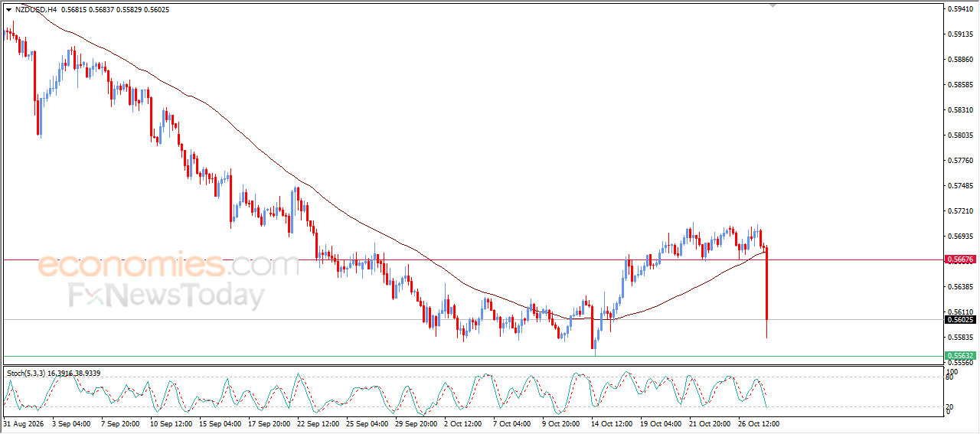
Task: Click the 25 Sep 04:00 time label
Action: [x=367, y=423]
